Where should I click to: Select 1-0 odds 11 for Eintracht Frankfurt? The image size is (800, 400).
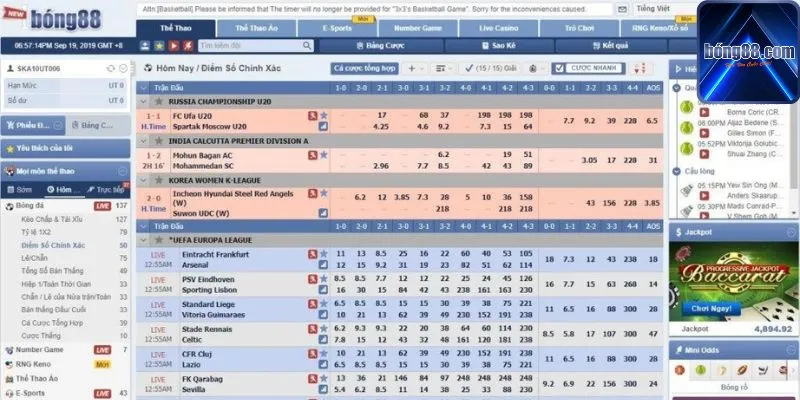click(x=341, y=254)
